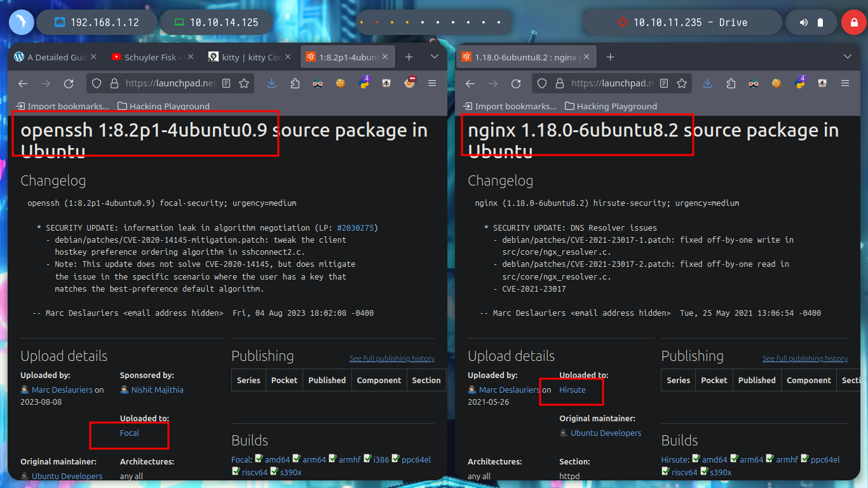Close the nginx tab
The image size is (868, 488).
(587, 57)
